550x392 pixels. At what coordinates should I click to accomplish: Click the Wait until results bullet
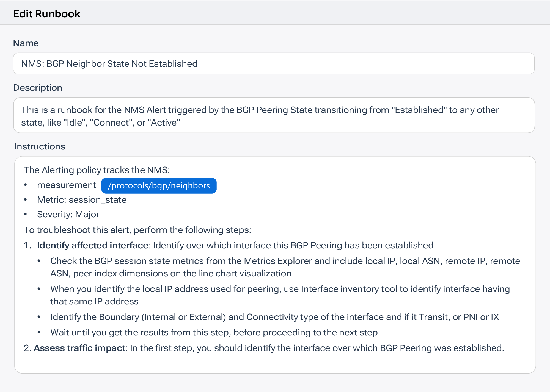(215, 332)
